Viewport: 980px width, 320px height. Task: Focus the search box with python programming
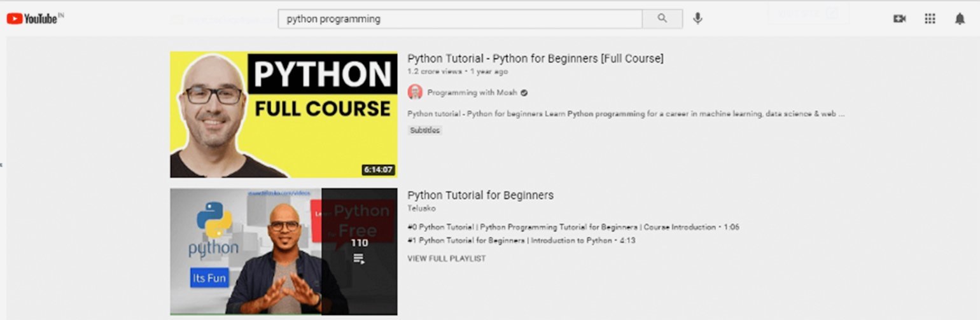pos(460,18)
